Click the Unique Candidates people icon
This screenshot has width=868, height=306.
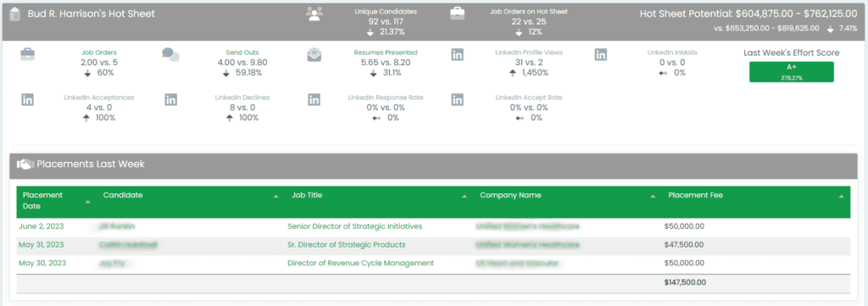(x=314, y=14)
